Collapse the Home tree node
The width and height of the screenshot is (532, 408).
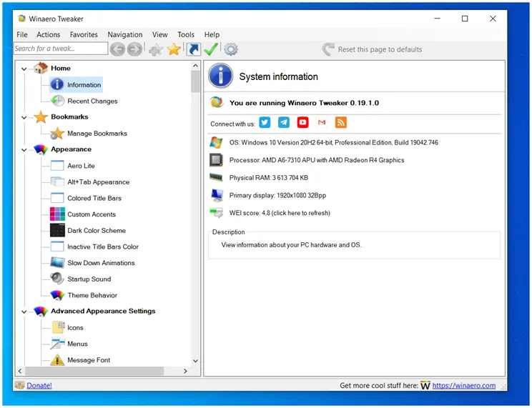[x=24, y=69]
